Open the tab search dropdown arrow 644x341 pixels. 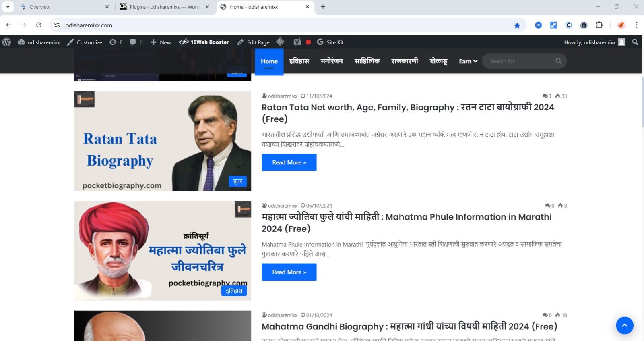pyautogui.click(x=8, y=7)
